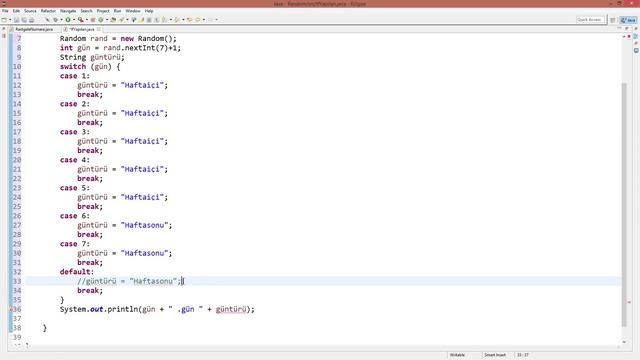Click 'Smart Insert' in the status bar
Image resolution: width=640 pixels, height=360 pixels.
495,355
